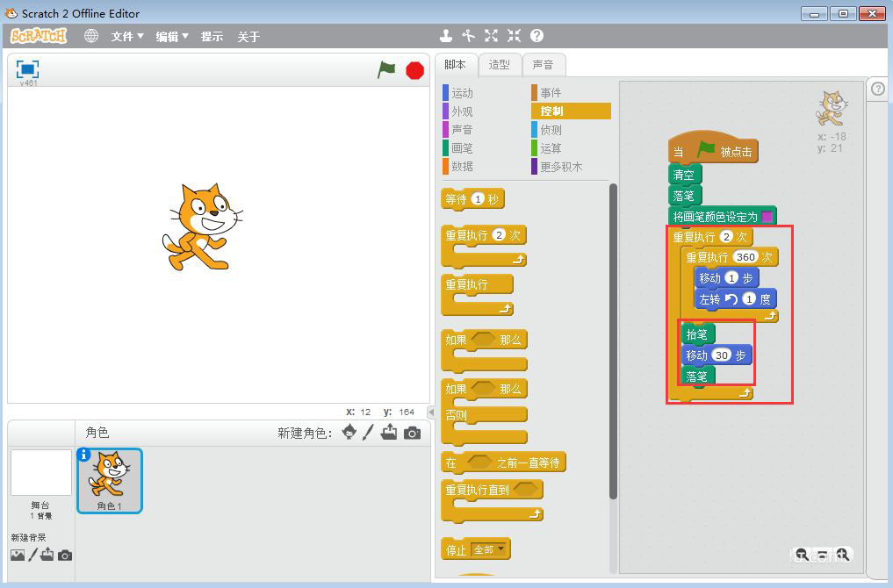Edit the turn-left degrees value in script
The width and height of the screenshot is (893, 588).
click(x=749, y=299)
